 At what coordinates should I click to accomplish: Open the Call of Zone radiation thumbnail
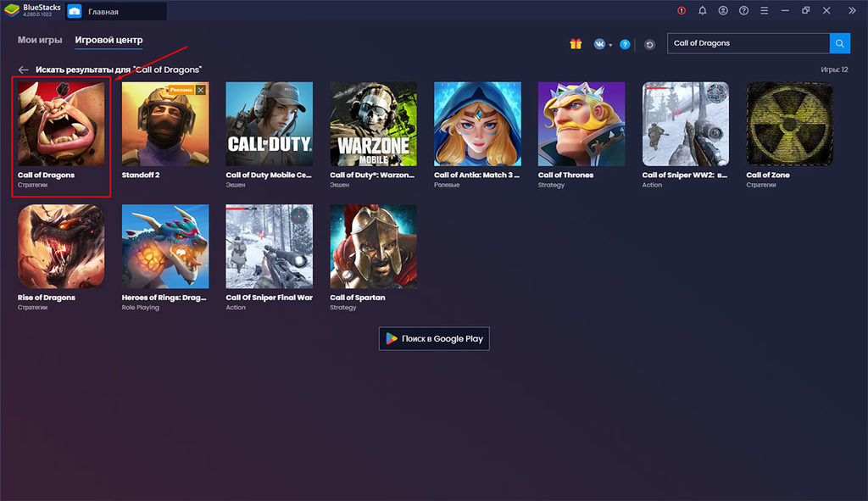pyautogui.click(x=789, y=124)
